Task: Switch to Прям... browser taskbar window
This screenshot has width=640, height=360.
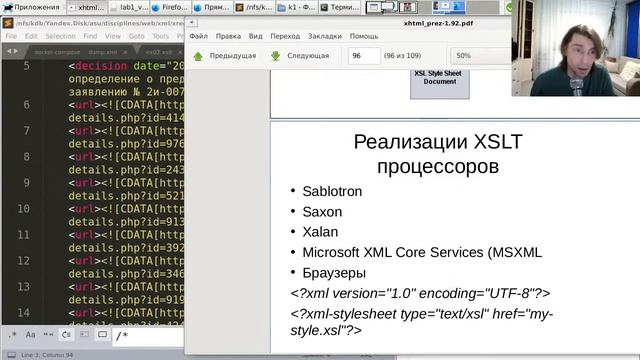Action: 212,7
